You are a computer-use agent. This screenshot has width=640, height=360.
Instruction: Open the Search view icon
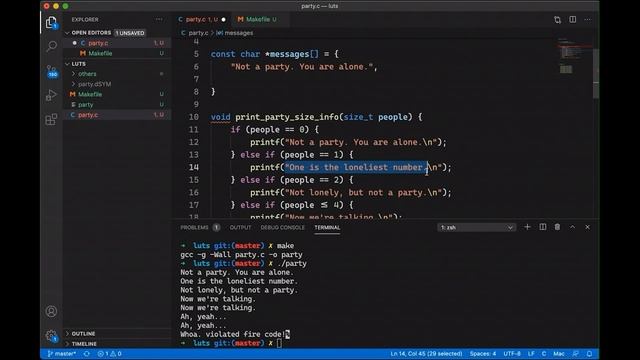[x=51, y=46]
